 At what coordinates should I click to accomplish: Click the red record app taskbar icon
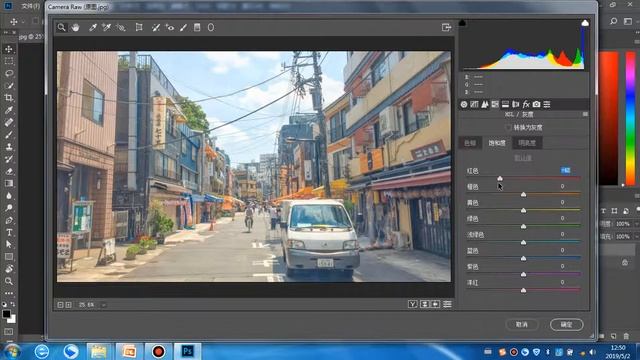coord(158,351)
